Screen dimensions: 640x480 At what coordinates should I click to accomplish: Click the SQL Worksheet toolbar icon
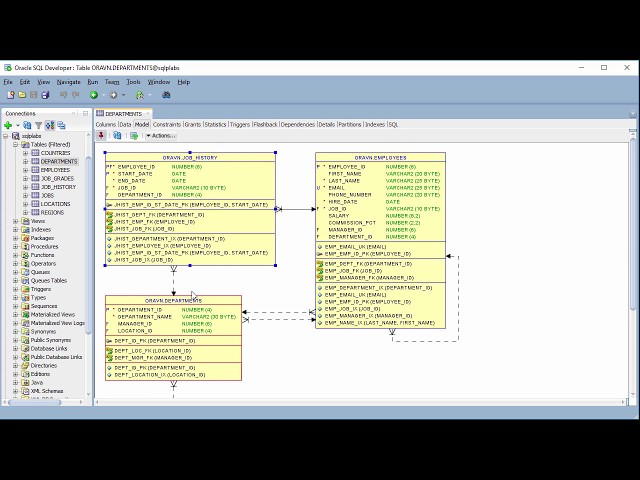tap(140, 95)
